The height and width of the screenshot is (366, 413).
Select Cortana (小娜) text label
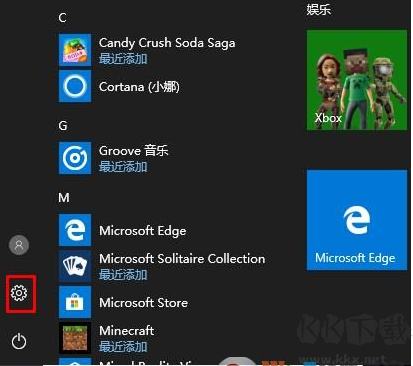[x=139, y=87]
